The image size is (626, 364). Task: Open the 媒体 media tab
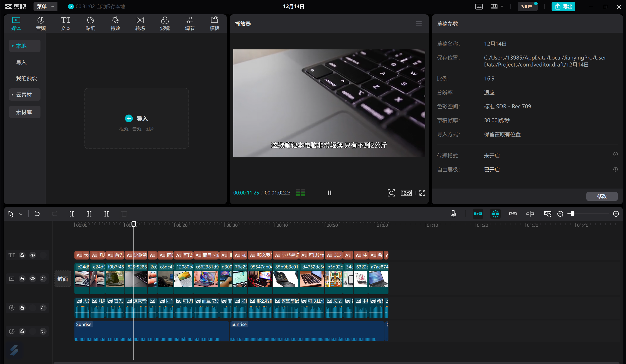16,24
